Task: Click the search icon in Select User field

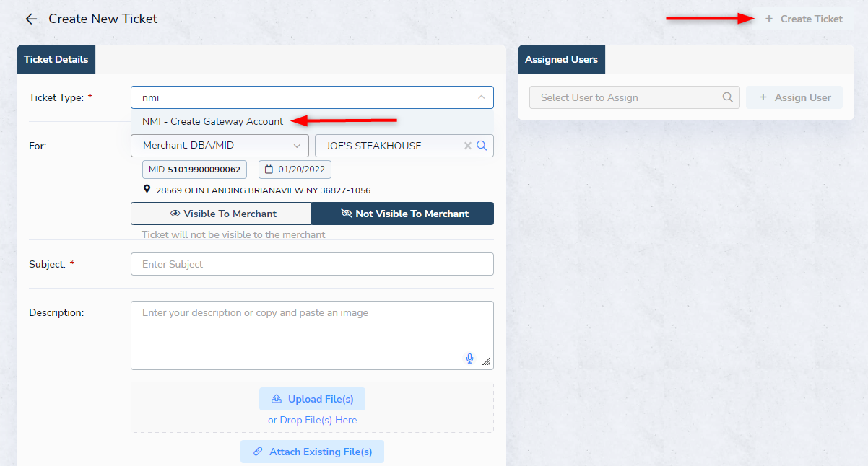Action: tap(727, 97)
